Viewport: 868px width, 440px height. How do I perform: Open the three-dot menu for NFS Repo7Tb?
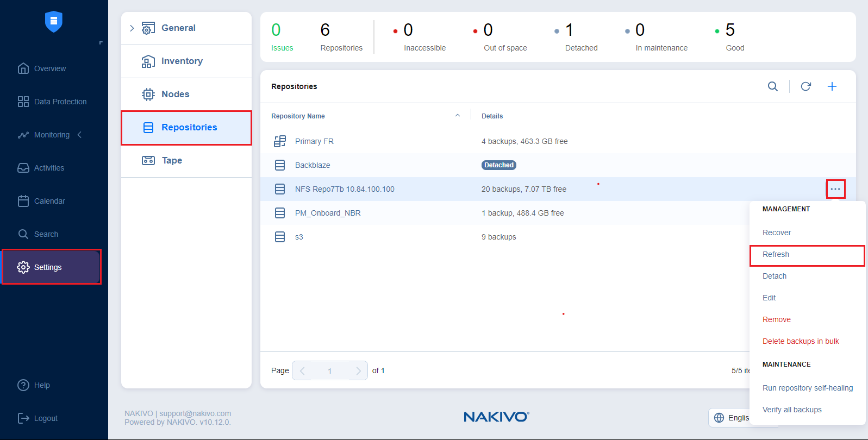(x=835, y=189)
